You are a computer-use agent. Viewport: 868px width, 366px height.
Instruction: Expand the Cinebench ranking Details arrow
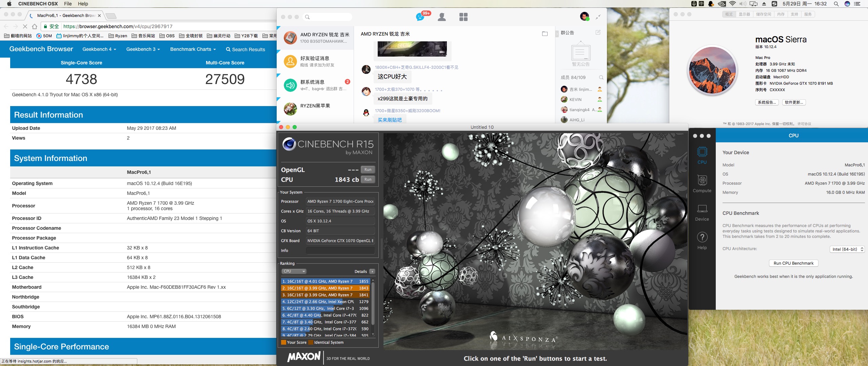tap(372, 271)
